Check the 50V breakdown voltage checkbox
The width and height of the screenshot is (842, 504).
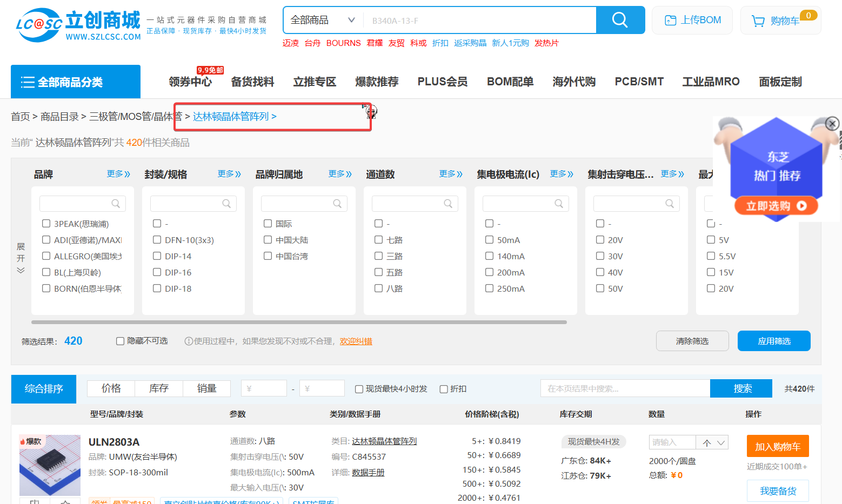[600, 288]
